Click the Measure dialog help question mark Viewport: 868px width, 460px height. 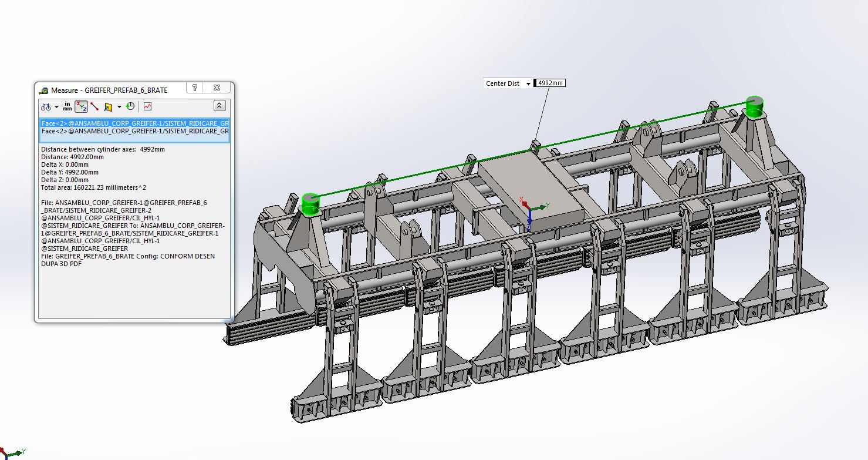pos(195,88)
